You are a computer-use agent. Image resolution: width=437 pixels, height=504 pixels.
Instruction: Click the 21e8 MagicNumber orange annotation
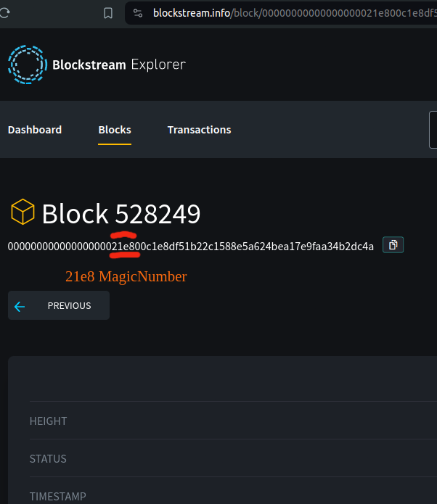point(126,276)
